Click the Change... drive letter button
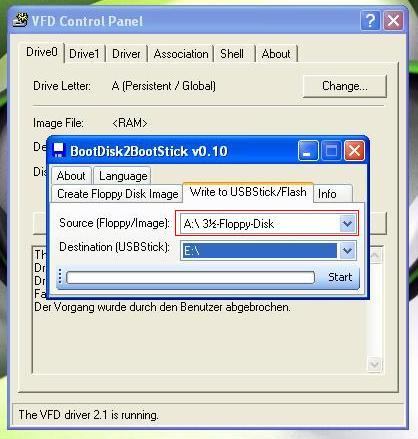418x439 pixels. 345,86
